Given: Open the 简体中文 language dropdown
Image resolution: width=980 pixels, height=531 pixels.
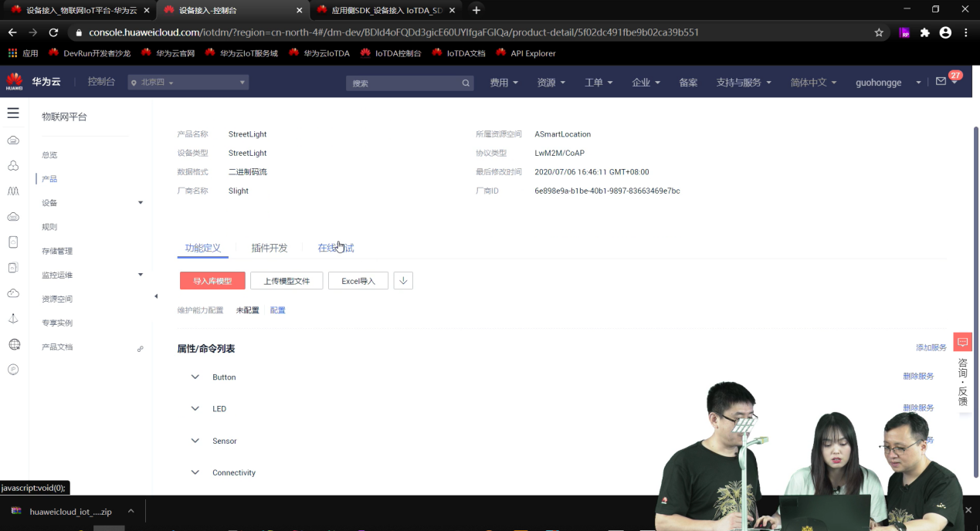Looking at the screenshot, I should click(x=813, y=83).
